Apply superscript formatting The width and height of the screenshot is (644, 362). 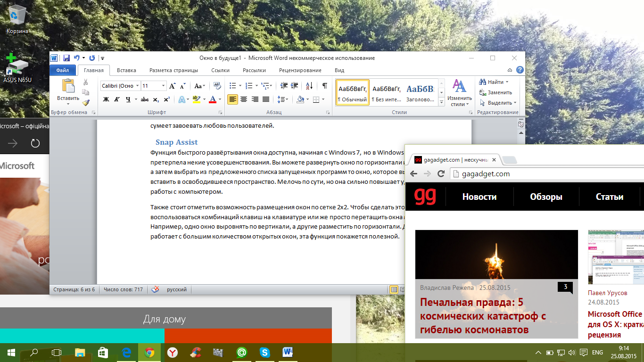[x=167, y=99]
